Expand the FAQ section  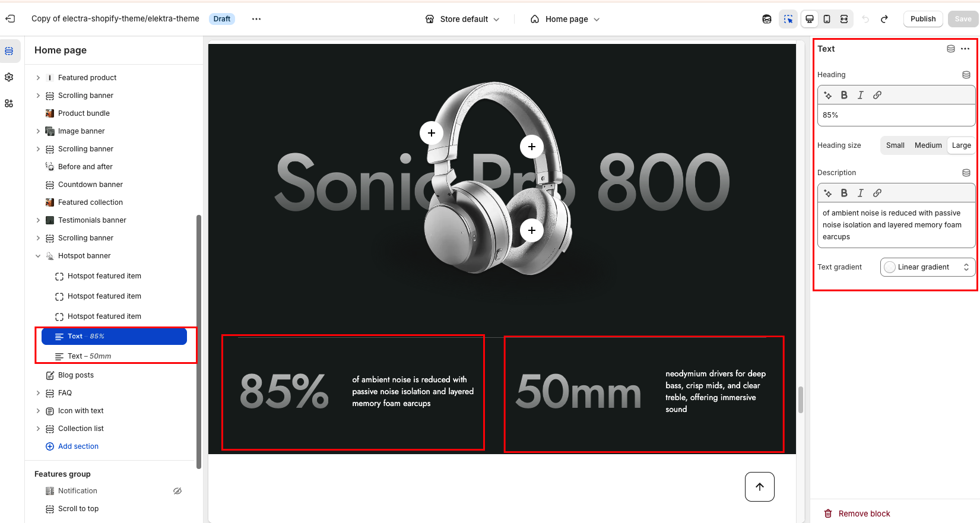pos(38,393)
